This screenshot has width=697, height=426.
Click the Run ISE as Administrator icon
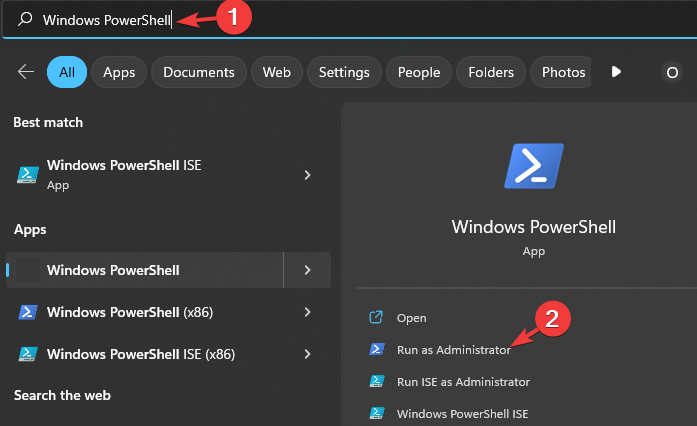pyautogui.click(x=377, y=382)
